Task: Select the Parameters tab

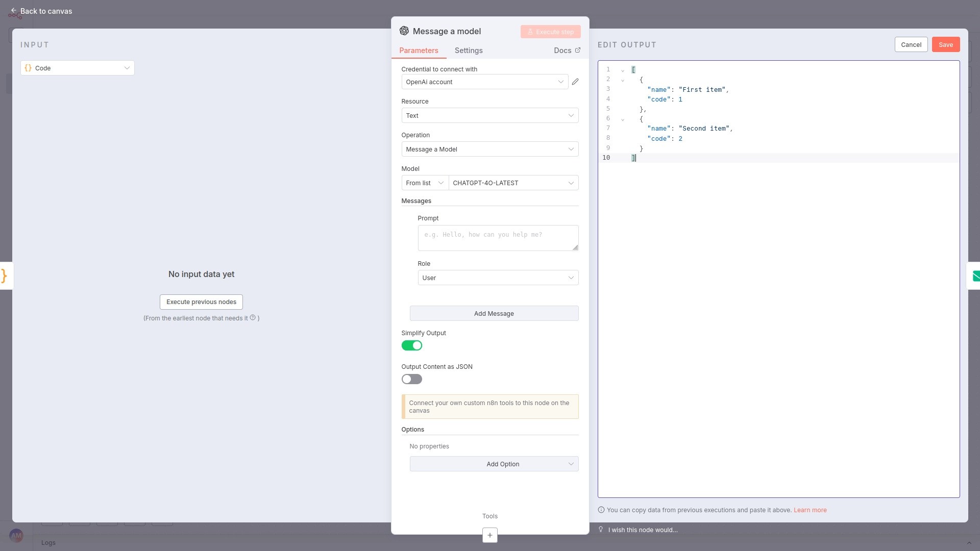Action: click(x=419, y=50)
